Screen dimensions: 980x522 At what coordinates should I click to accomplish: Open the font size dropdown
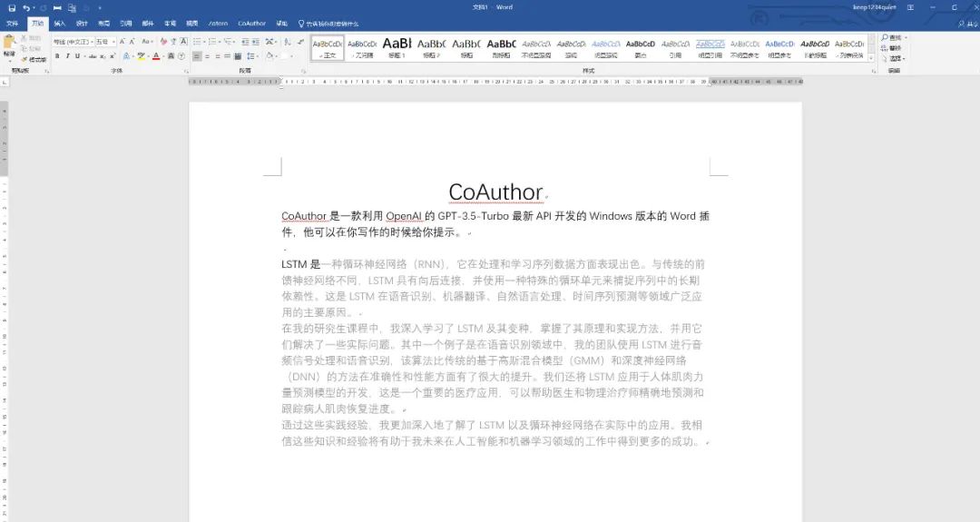tap(113, 41)
